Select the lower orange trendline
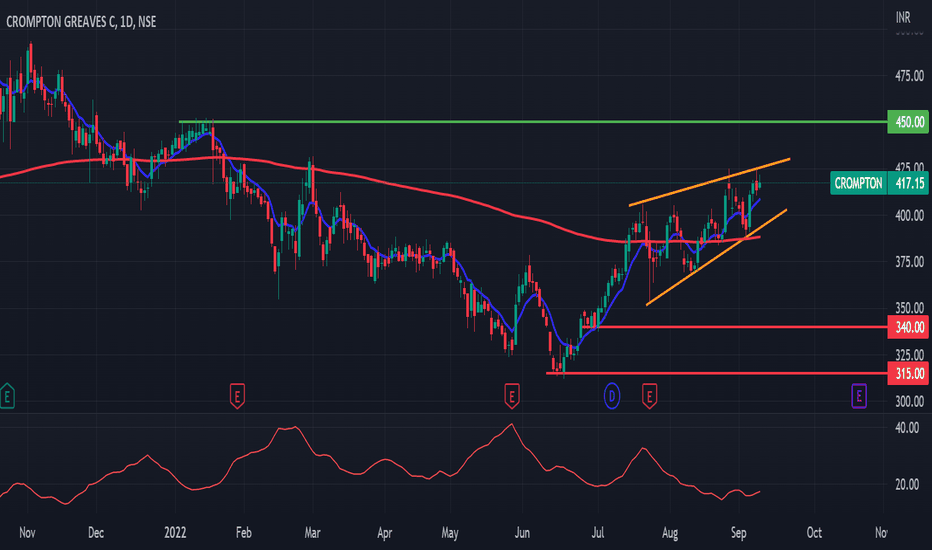Image resolution: width=932 pixels, height=550 pixels. [716, 257]
